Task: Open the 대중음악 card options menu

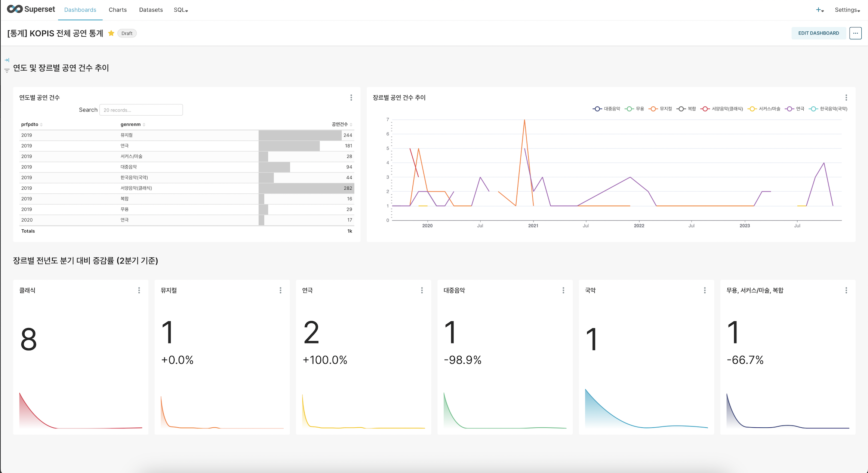Action: click(x=563, y=290)
